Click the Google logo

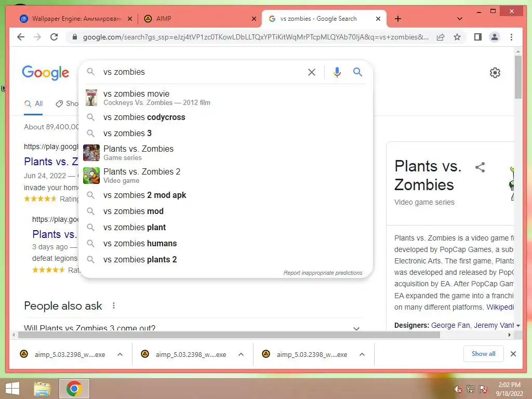(x=46, y=73)
